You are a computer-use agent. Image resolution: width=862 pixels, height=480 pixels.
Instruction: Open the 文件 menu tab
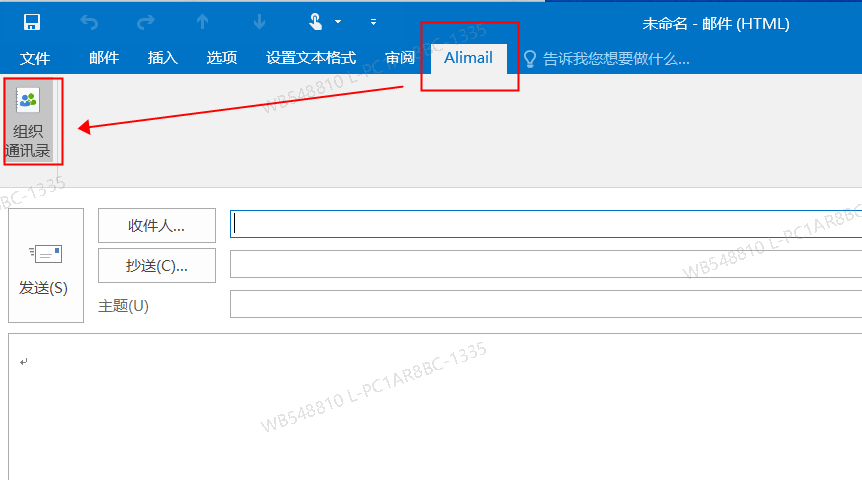tap(35, 58)
